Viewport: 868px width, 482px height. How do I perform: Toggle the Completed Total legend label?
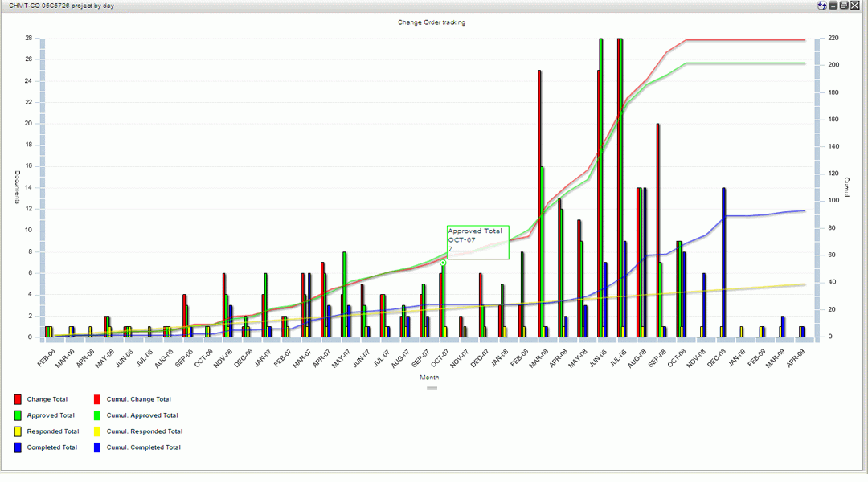click(x=52, y=447)
